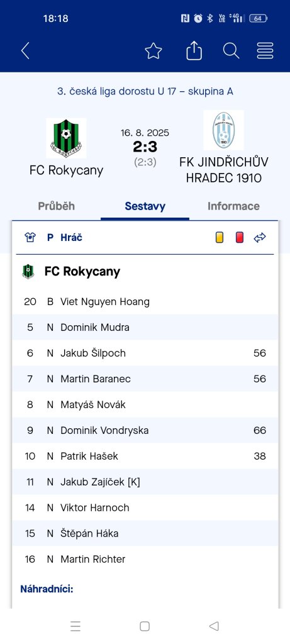
Task: Tap the FC Rokycany team crest
Action: pyautogui.click(x=66, y=138)
